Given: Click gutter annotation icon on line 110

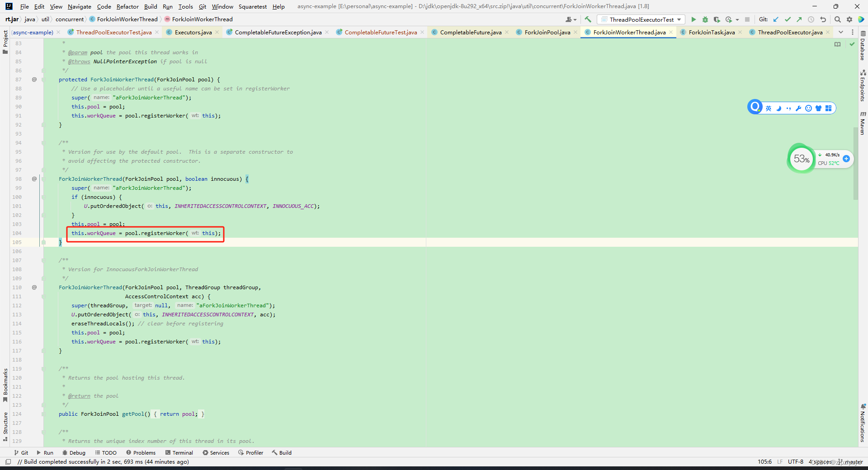Looking at the screenshot, I should 34,287.
